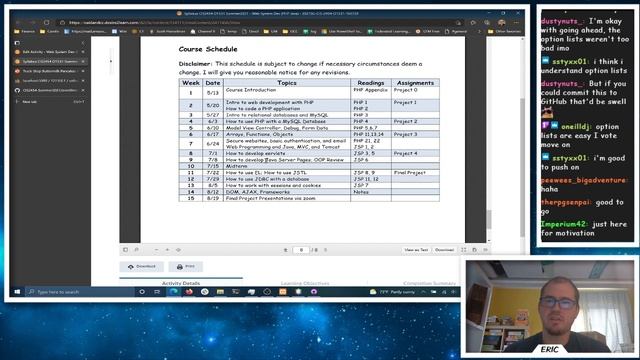Click the browser page vertical scrollbar
The image size is (640, 360).
click(x=522, y=167)
